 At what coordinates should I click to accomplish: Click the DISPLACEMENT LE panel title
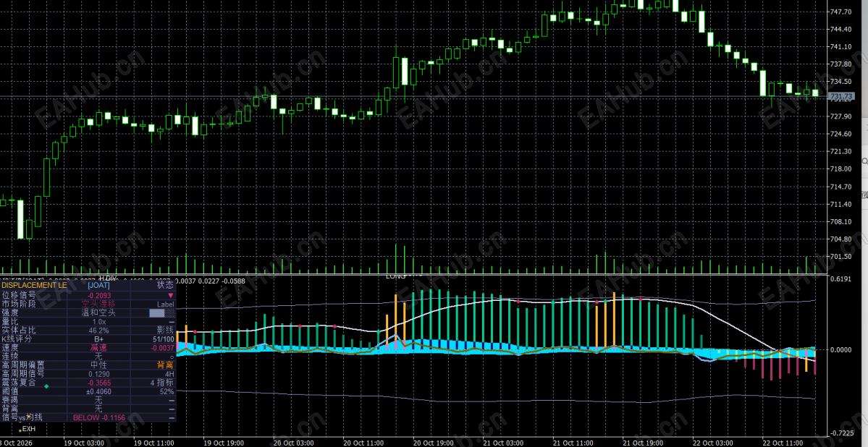34,286
